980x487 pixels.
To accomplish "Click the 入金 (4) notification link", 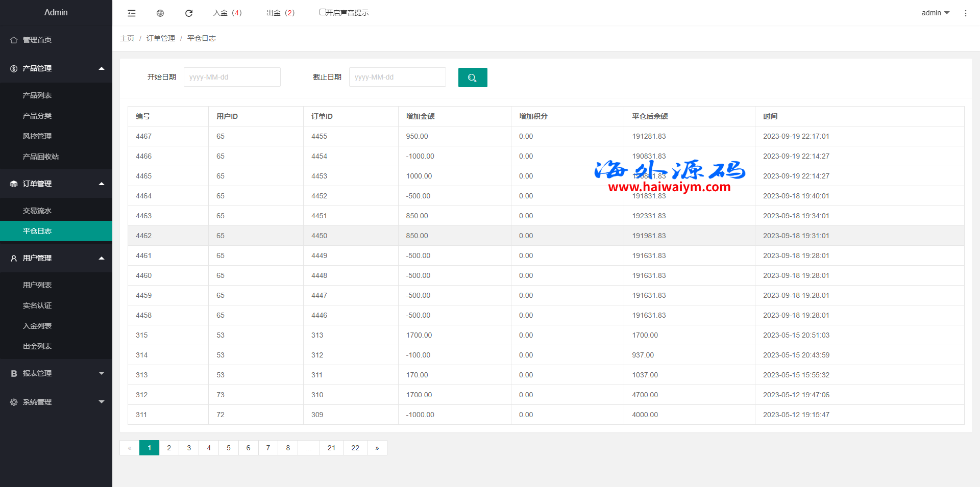I will [228, 13].
